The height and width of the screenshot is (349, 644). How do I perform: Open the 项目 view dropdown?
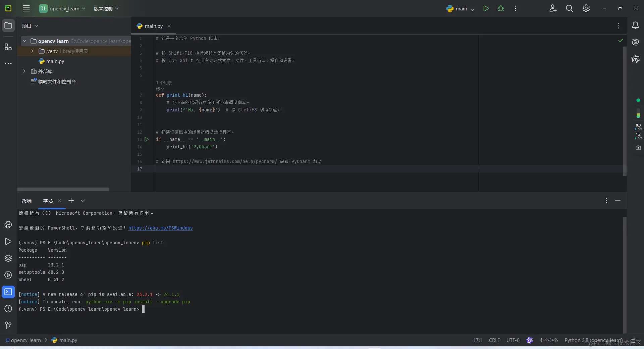tap(30, 26)
